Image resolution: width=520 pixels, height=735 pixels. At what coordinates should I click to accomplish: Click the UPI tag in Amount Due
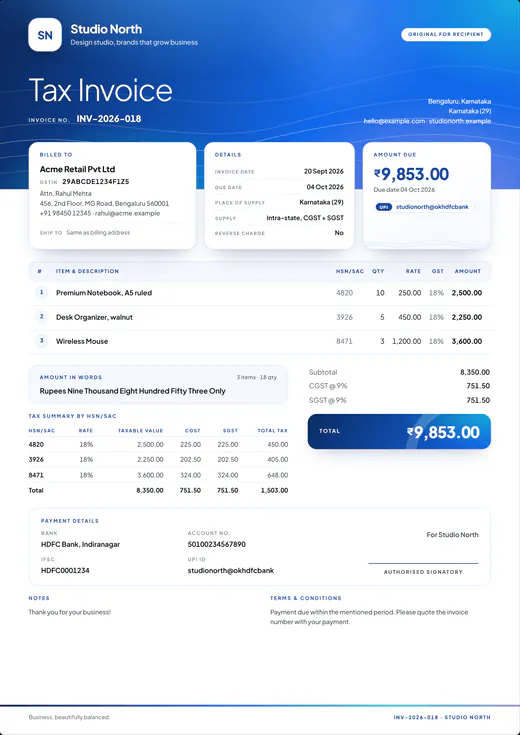384,207
